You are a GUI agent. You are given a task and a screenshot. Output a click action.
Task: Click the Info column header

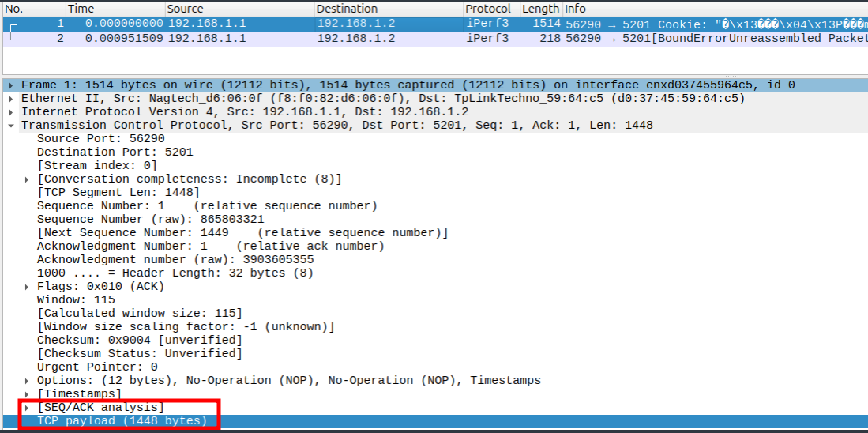click(575, 9)
